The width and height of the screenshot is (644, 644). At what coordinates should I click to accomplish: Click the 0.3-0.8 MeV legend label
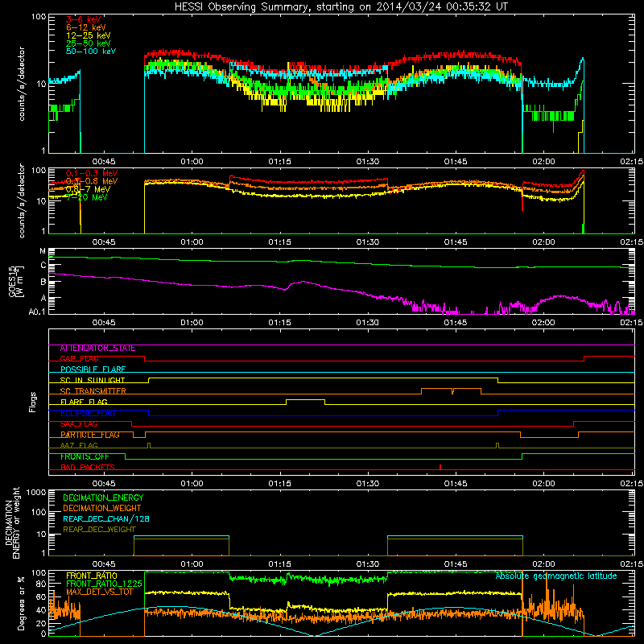[x=92, y=181]
